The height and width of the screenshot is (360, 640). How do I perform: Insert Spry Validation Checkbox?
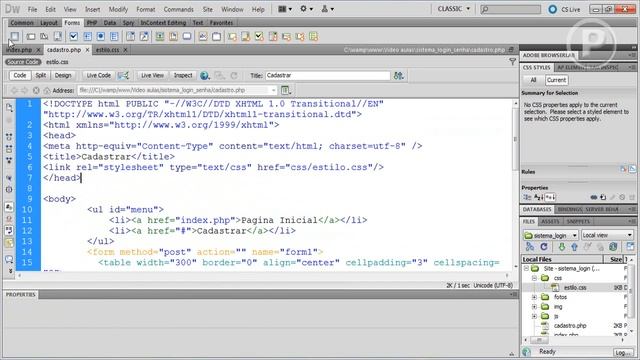pyautogui.click(x=259, y=36)
